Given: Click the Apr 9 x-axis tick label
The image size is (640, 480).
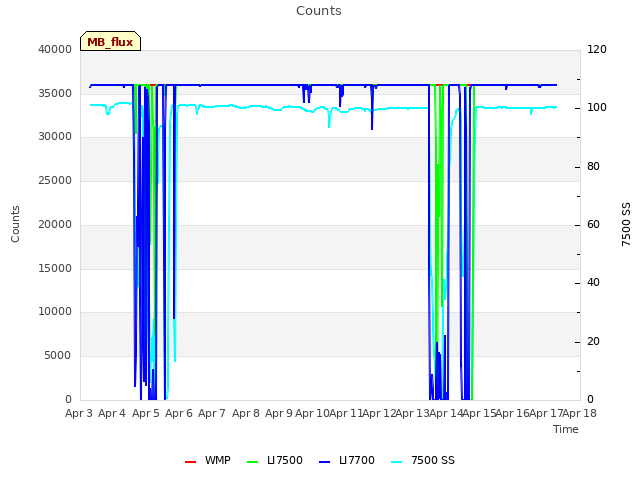Looking at the screenshot, I should 279,413.
